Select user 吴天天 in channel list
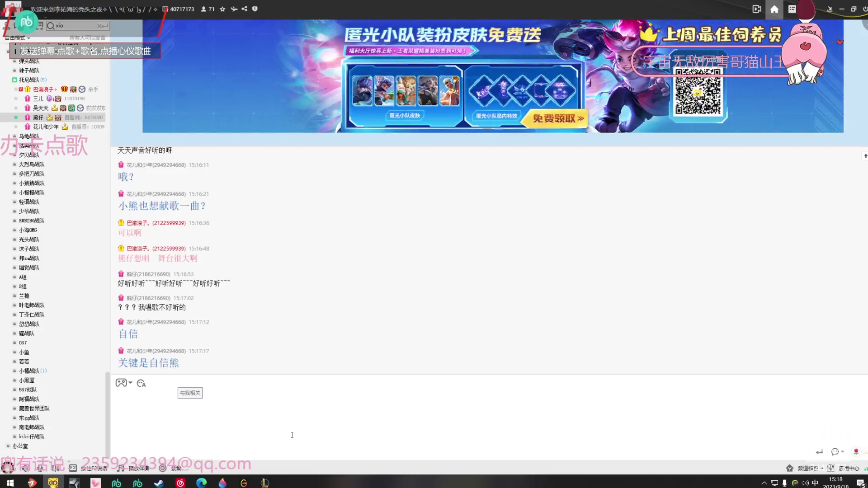868x488 pixels. [x=40, y=108]
